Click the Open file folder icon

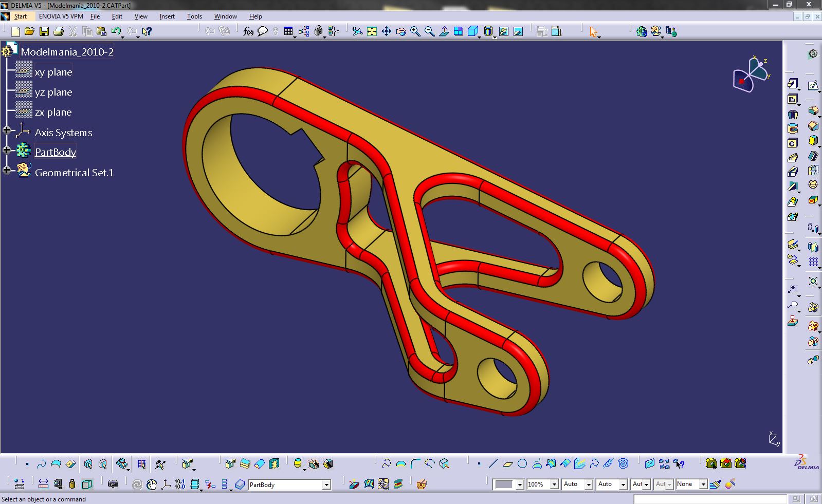pyautogui.click(x=30, y=31)
